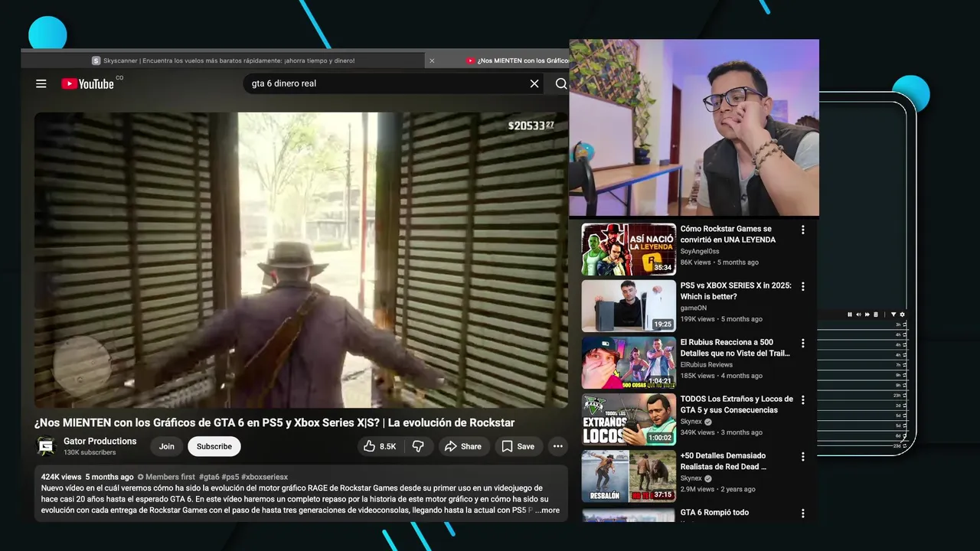Screen dimensions: 980x551
Task: Click the pause icon in the side widget
Action: 850,315
